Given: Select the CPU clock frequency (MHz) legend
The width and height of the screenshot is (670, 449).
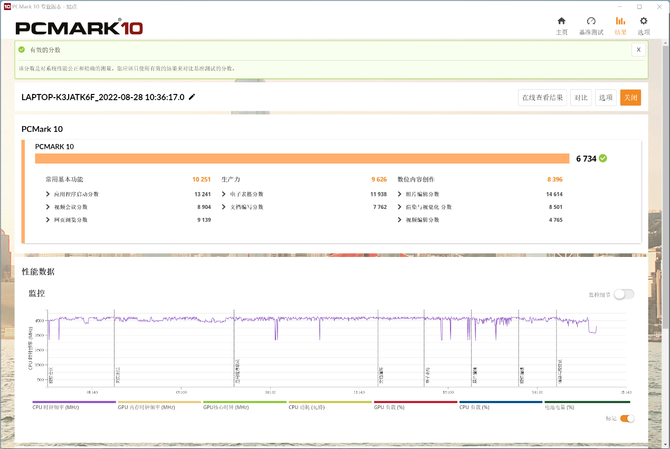Looking at the screenshot, I should (74, 405).
